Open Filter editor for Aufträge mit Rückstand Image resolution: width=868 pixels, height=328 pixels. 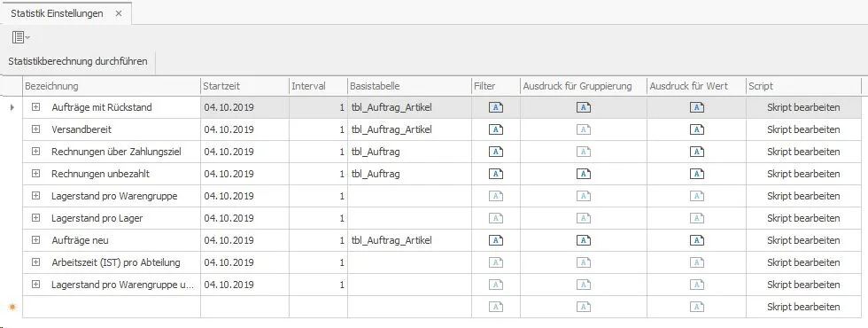496,107
